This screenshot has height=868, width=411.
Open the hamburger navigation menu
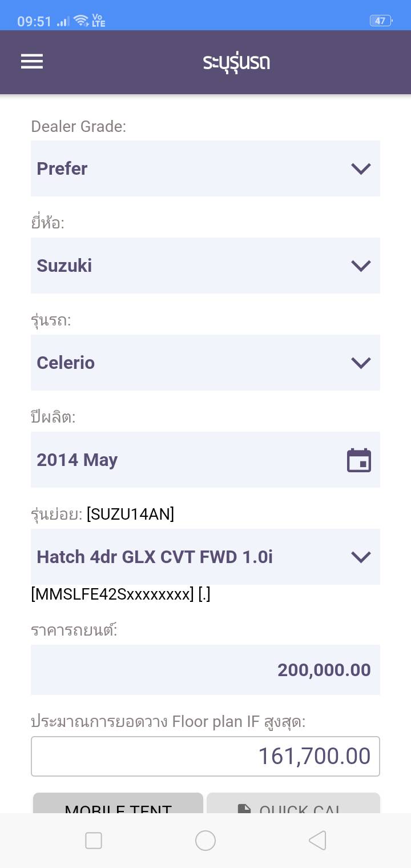click(32, 62)
